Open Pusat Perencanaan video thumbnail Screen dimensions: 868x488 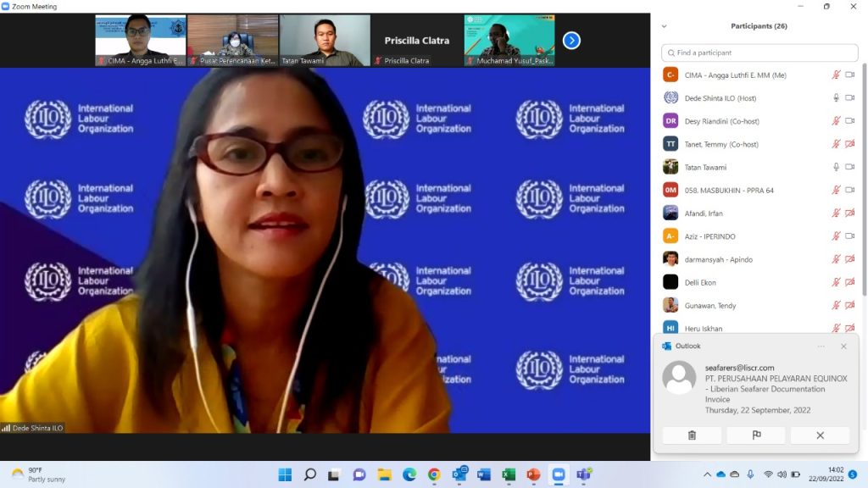pos(233,41)
